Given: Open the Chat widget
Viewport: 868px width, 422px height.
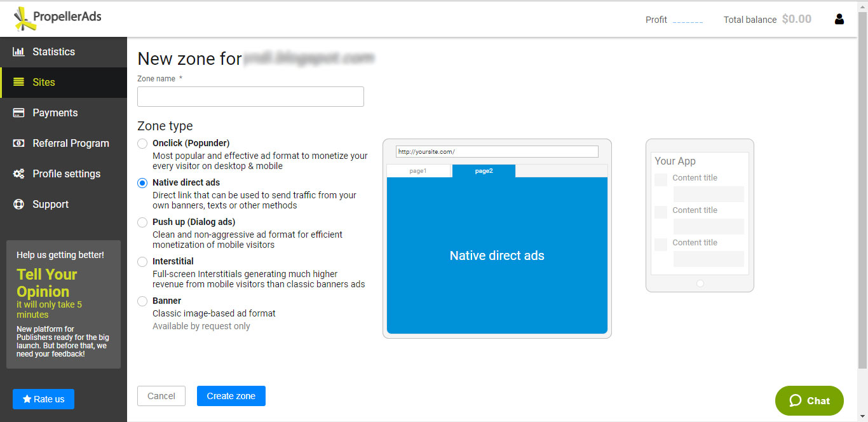Looking at the screenshot, I should click(810, 401).
